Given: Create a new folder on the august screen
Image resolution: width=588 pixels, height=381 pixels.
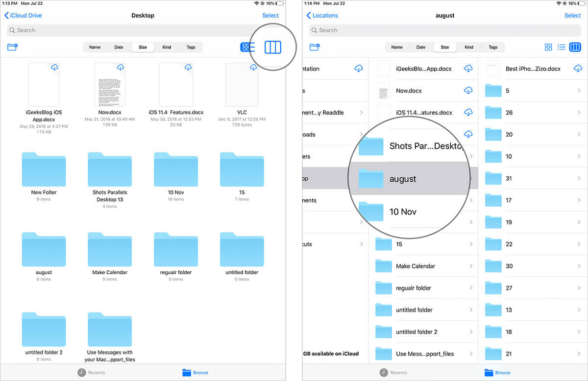Looking at the screenshot, I should [315, 47].
